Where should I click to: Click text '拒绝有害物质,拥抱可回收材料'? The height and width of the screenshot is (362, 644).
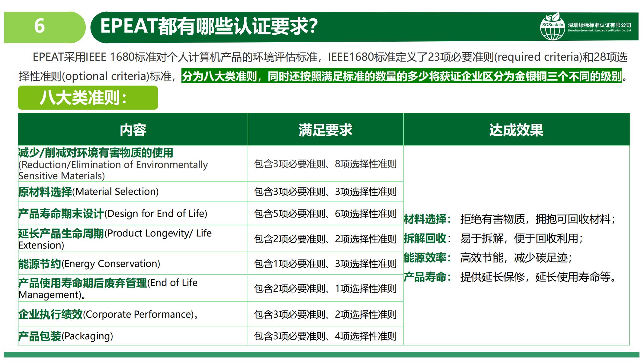coord(537,219)
